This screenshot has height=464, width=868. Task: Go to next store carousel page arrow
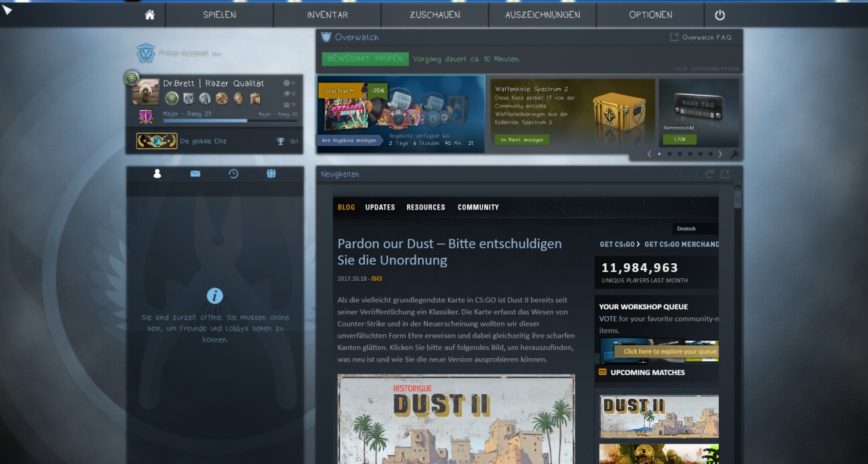pyautogui.click(x=720, y=154)
